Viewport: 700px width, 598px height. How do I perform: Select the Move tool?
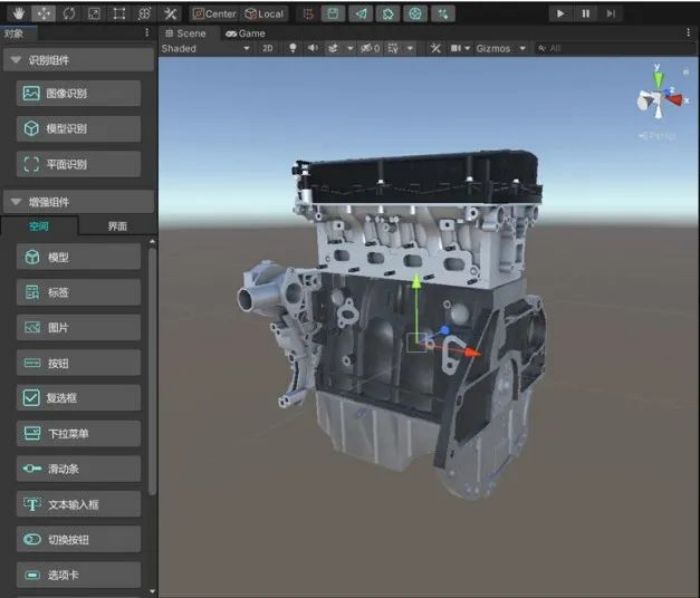[43, 14]
